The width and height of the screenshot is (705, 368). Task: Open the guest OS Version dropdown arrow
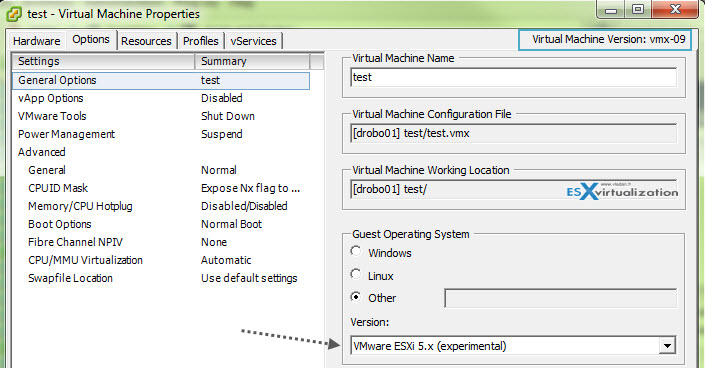point(667,346)
